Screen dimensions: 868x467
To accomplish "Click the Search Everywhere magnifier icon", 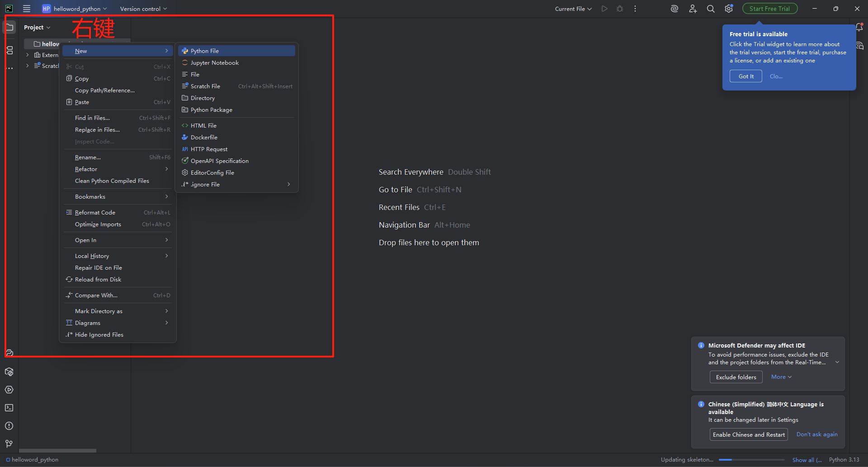I will pos(711,9).
